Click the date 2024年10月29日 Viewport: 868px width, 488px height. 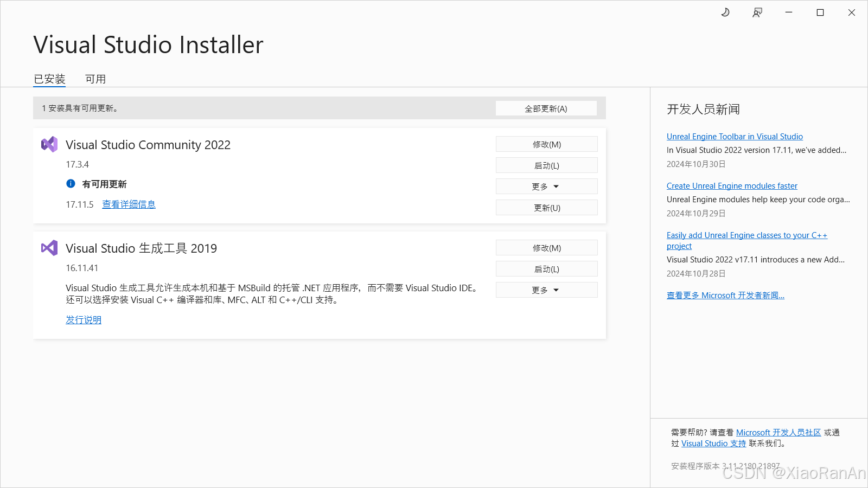click(696, 214)
